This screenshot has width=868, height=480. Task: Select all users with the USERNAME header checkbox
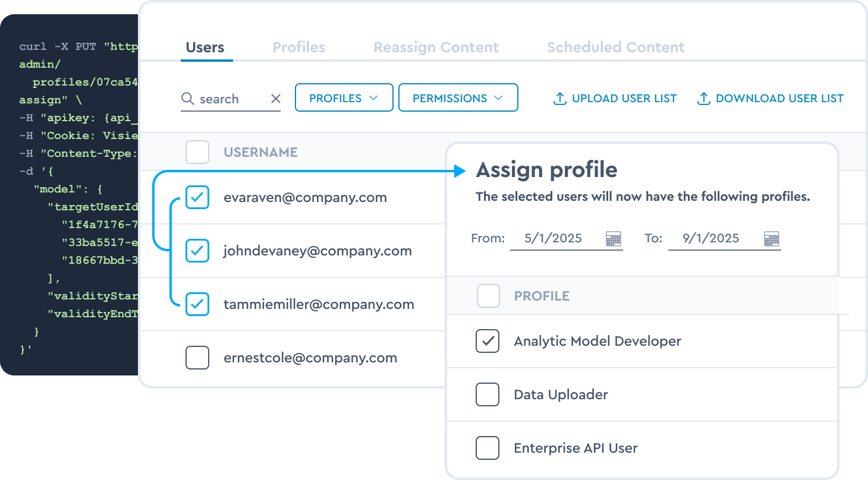click(x=197, y=152)
